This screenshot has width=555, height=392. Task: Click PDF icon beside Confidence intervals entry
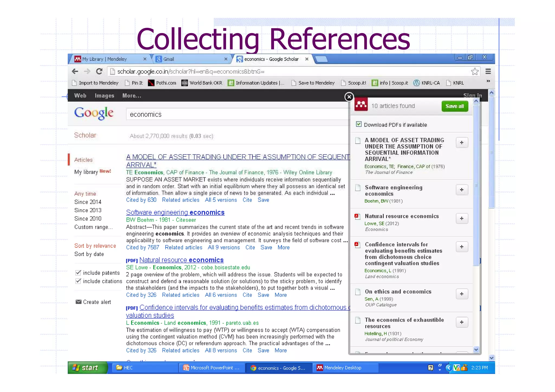[x=357, y=245]
